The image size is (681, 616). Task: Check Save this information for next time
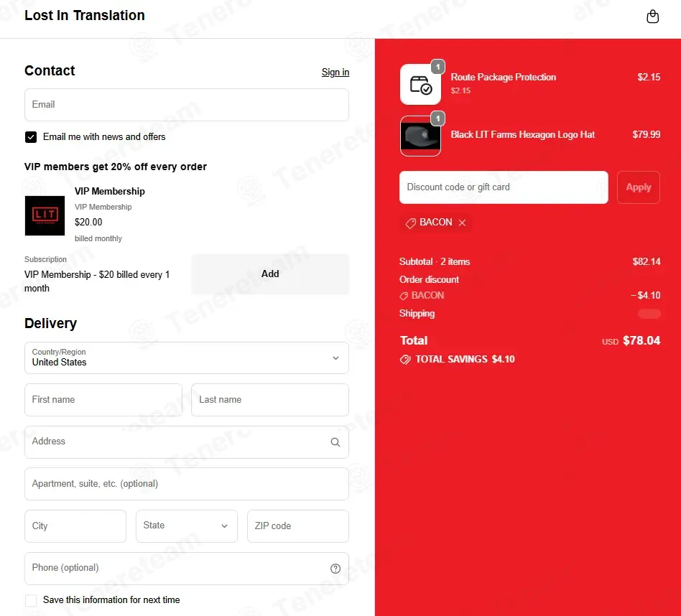31,600
